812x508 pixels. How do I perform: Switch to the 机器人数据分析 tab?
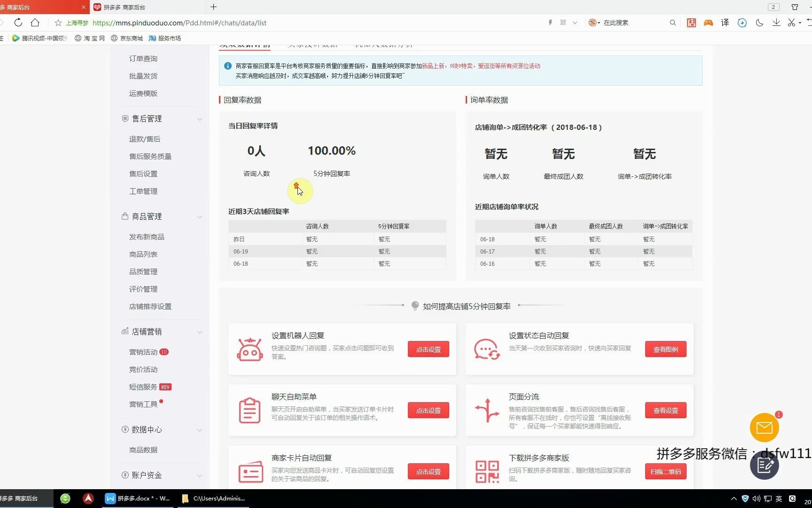pyautogui.click(x=383, y=45)
